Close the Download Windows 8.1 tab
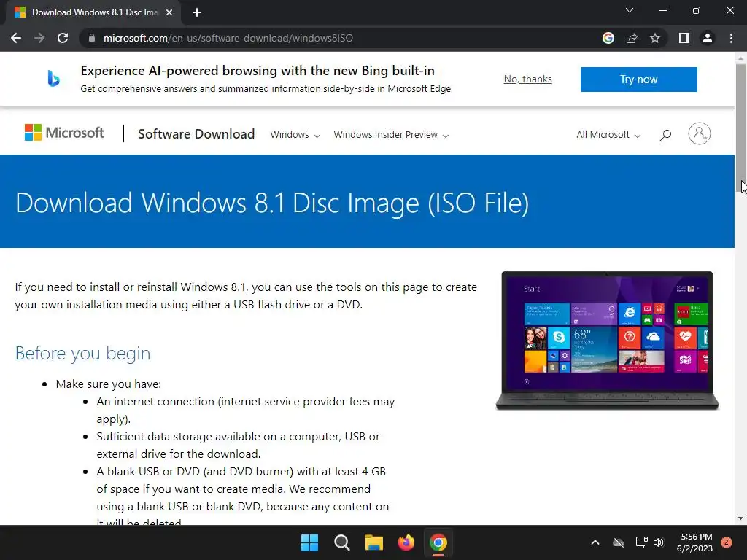This screenshot has height=560, width=747. [169, 12]
